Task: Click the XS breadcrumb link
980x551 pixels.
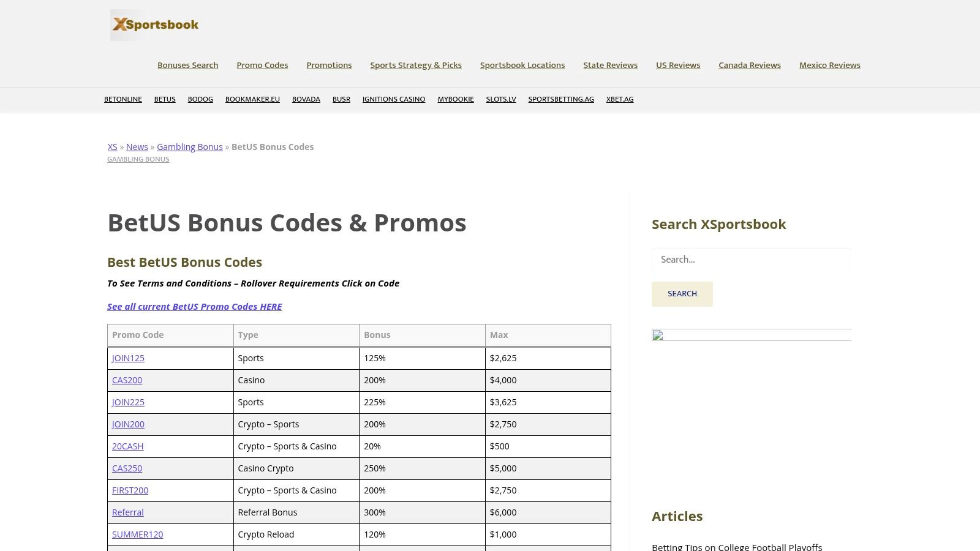Action: click(x=112, y=147)
